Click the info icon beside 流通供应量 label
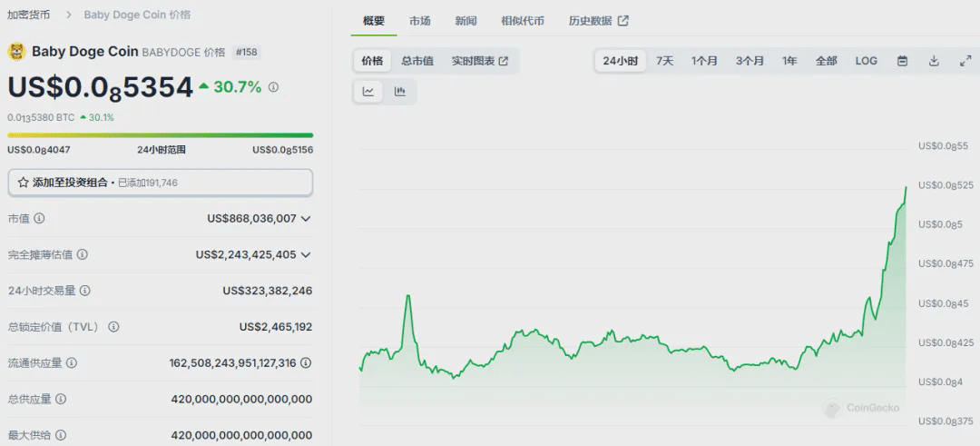This screenshot has width=980, height=446. (72, 362)
